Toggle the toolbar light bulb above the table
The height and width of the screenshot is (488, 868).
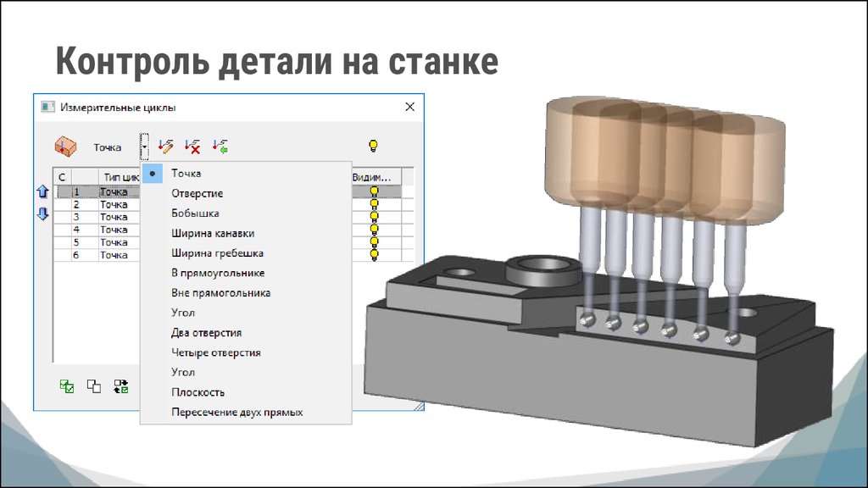pyautogui.click(x=373, y=146)
